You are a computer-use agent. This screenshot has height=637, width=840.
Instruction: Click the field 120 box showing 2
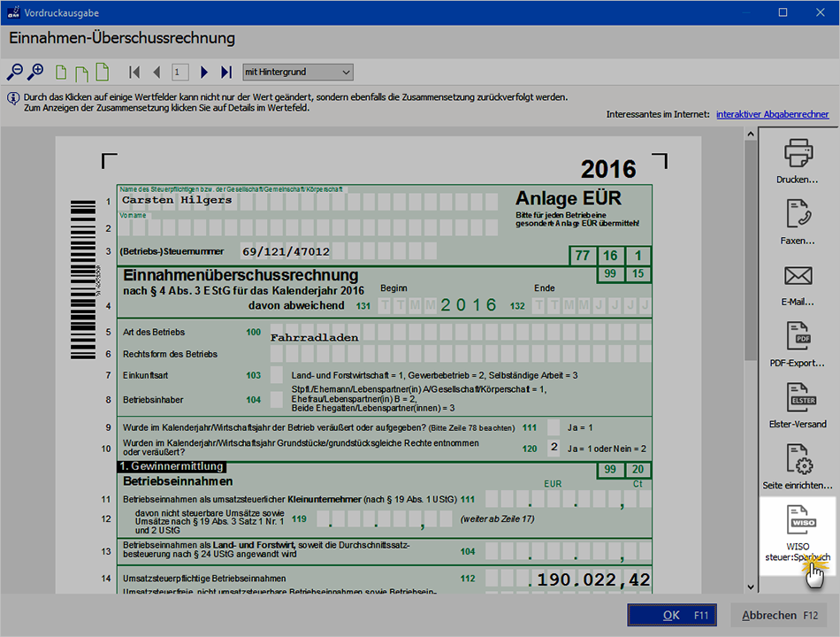[554, 448]
